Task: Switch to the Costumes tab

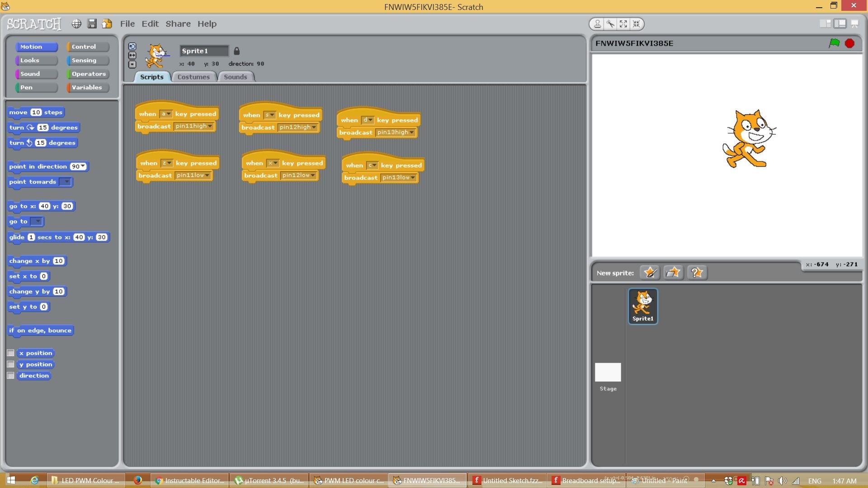Action: tap(193, 77)
